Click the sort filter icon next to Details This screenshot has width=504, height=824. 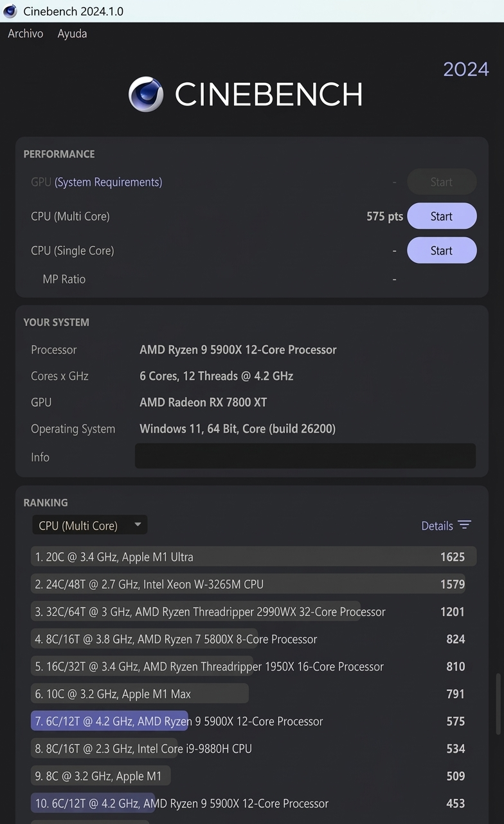465,525
